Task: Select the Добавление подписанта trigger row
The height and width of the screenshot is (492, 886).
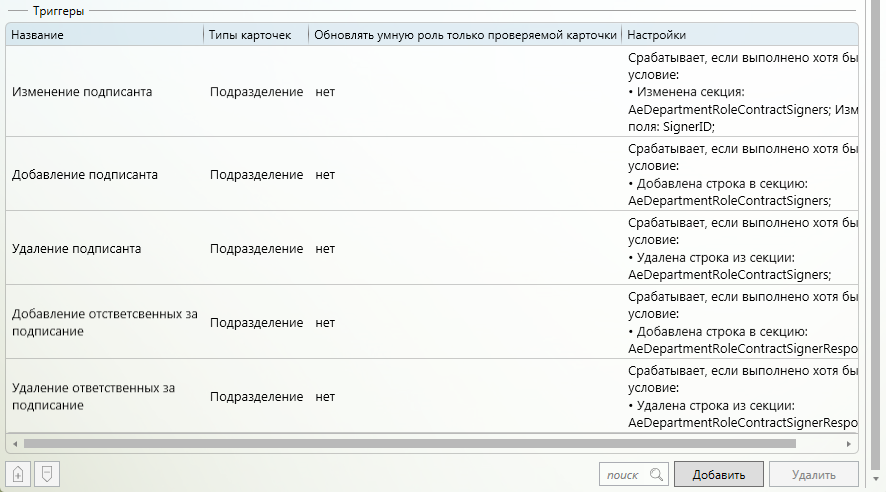Action: tap(85, 174)
